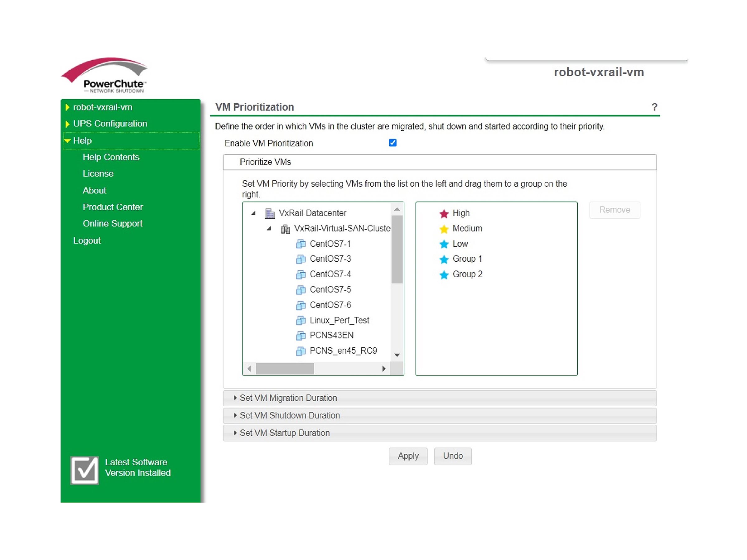Viewport: 747px width, 560px height.
Task: Disable the Enable VM Prioritization checkbox
Action: [x=392, y=143]
